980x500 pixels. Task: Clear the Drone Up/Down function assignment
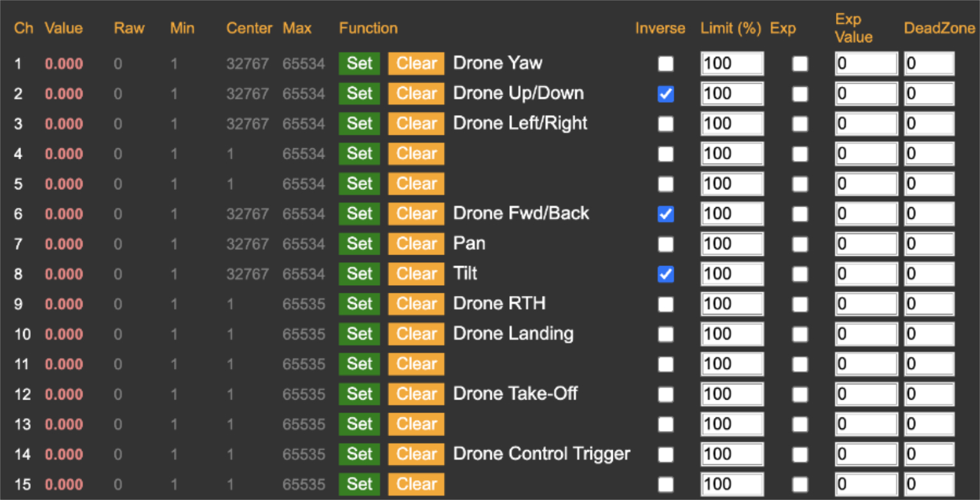tap(416, 94)
